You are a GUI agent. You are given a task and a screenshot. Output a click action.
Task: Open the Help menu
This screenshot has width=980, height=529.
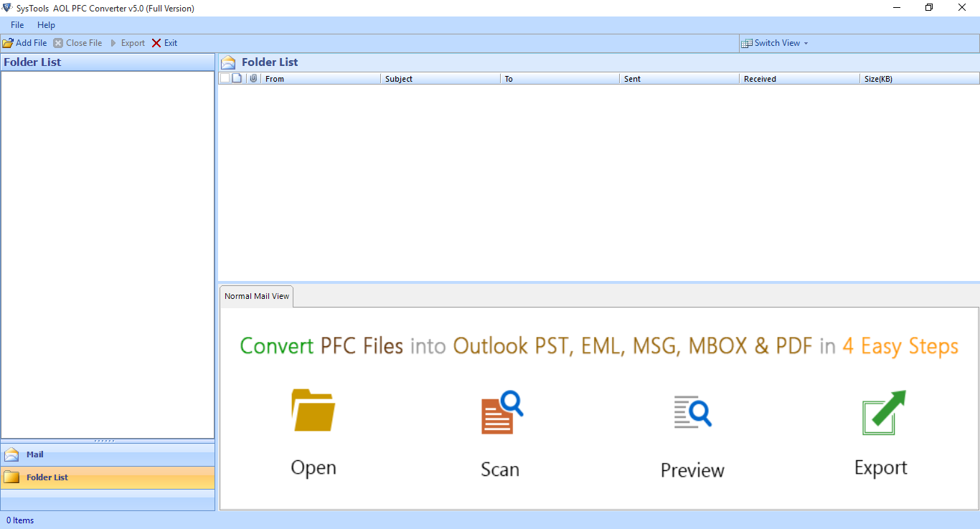[x=46, y=25]
